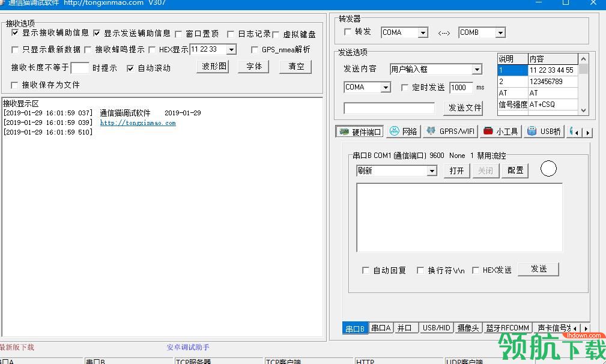Select the 串口B bottom tab
The image size is (606, 364).
(x=355, y=329)
